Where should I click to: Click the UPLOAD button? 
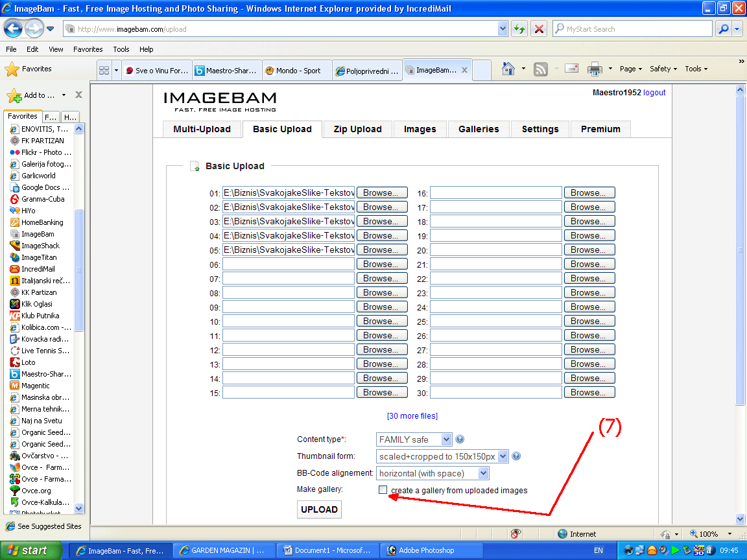click(x=319, y=509)
